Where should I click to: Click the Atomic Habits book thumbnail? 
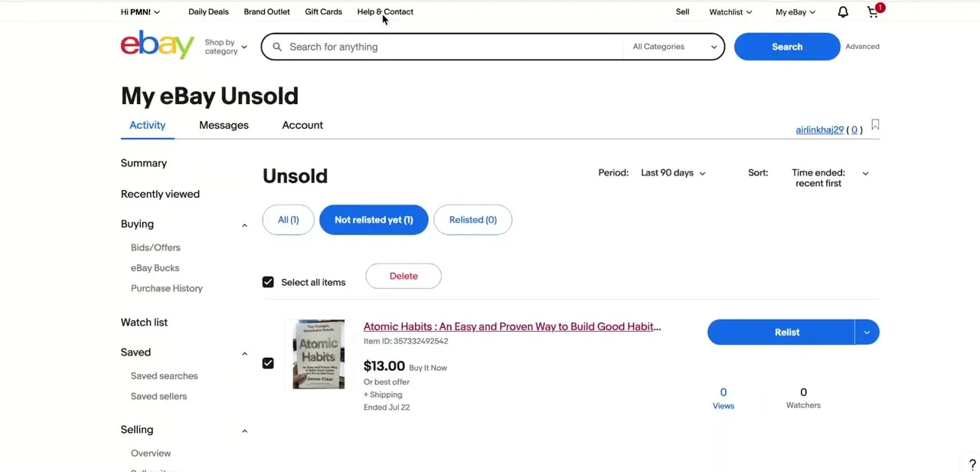pyautogui.click(x=318, y=354)
